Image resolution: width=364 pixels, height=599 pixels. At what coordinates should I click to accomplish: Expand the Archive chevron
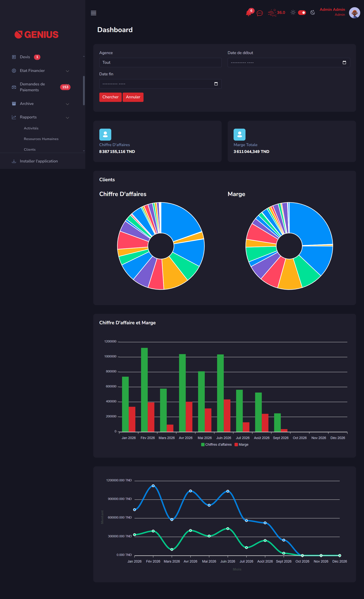coord(67,104)
